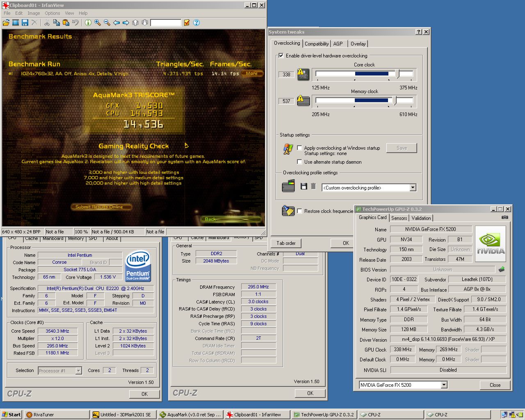Save overclocking profile with floppy icon
Viewport: 525px width, 420px height.
click(x=304, y=186)
